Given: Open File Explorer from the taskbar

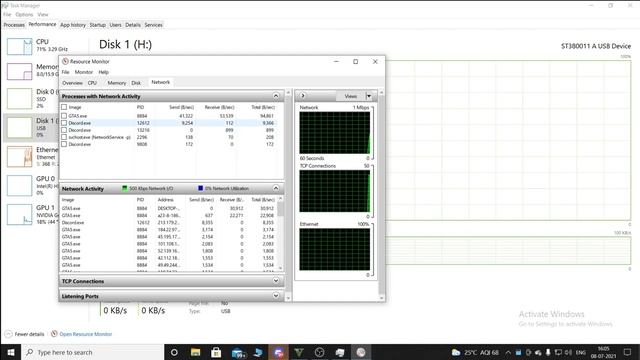Looking at the screenshot, I should [x=196, y=352].
